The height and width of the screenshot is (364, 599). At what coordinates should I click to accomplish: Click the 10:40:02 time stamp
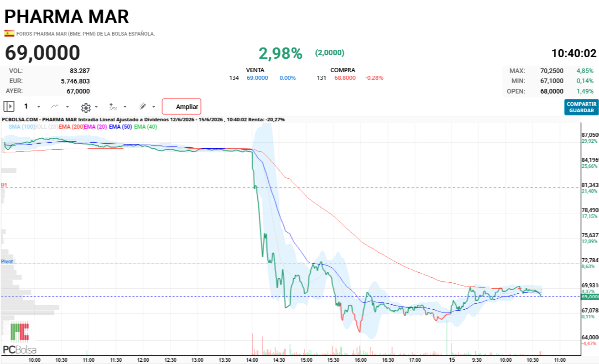574,53
